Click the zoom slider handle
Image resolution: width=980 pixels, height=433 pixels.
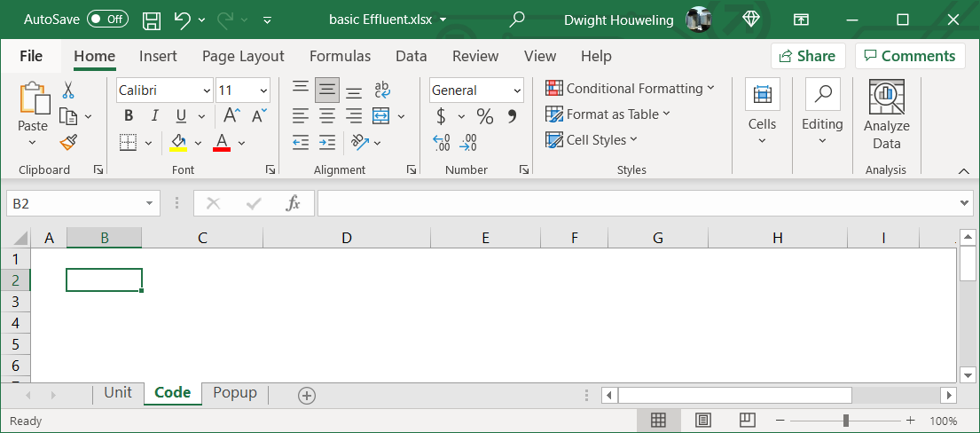(x=846, y=421)
